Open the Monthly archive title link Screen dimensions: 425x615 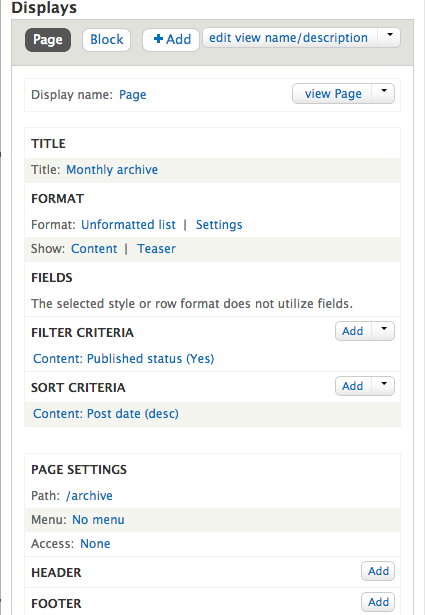(112, 169)
